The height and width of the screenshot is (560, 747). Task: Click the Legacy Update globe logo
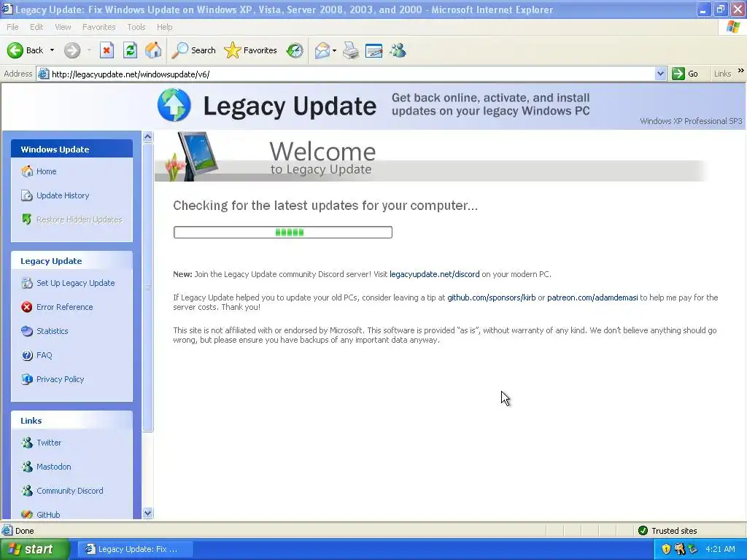coord(174,105)
